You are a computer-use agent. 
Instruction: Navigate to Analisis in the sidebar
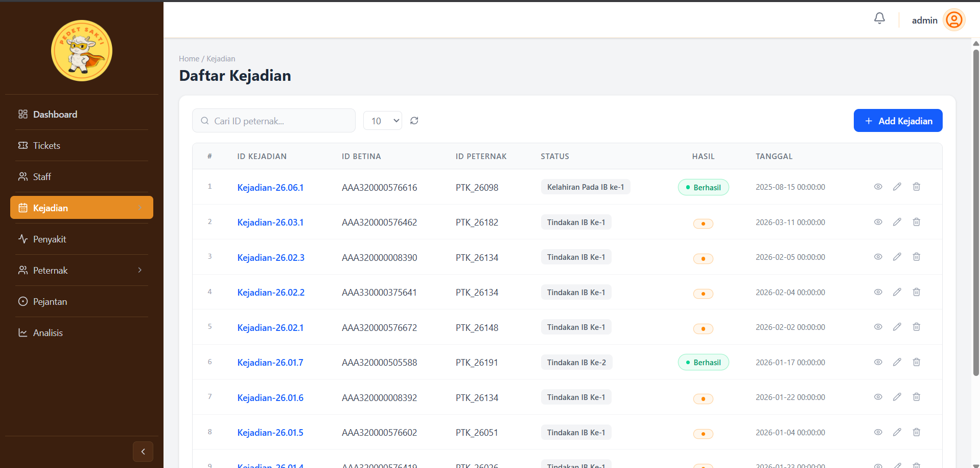pyautogui.click(x=82, y=332)
